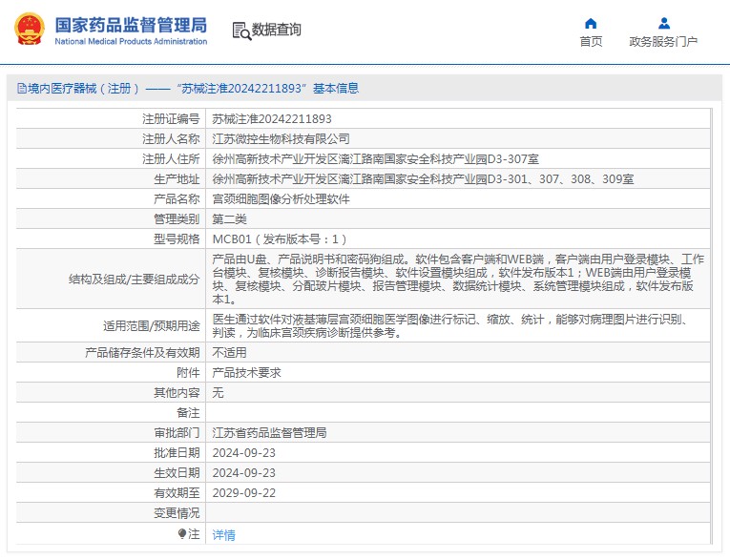Image resolution: width=730 pixels, height=560 pixels.
Task: Click the 政务服务门户 person icon
Action: pyautogui.click(x=663, y=23)
